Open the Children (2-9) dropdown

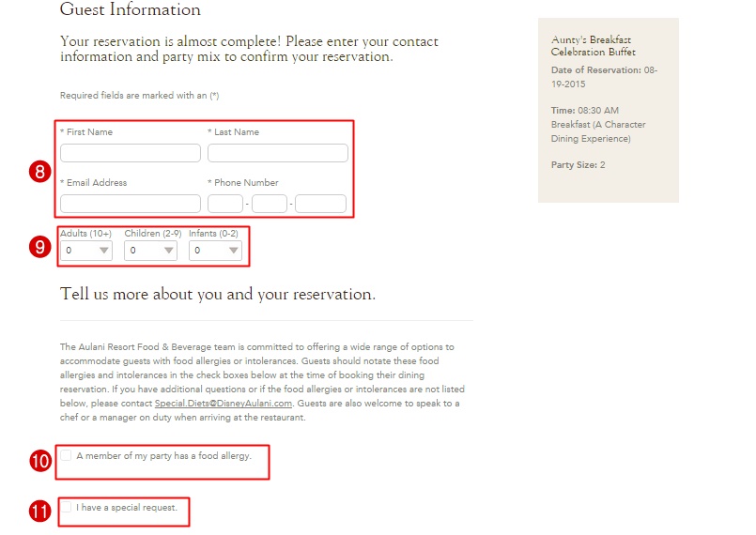(x=150, y=251)
